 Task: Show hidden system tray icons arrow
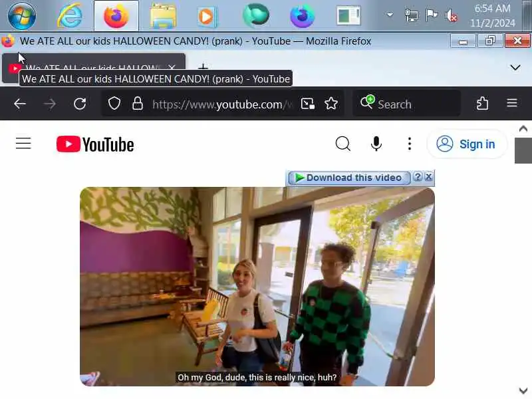point(390,15)
